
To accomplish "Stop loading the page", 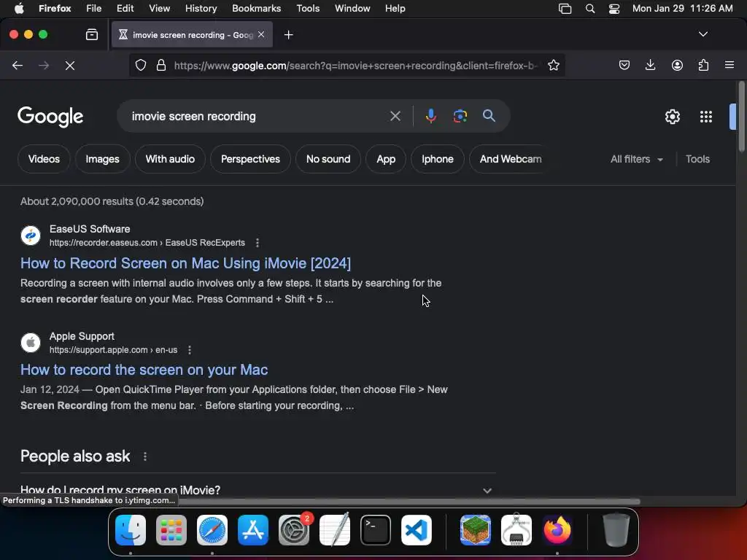I will pos(70,65).
